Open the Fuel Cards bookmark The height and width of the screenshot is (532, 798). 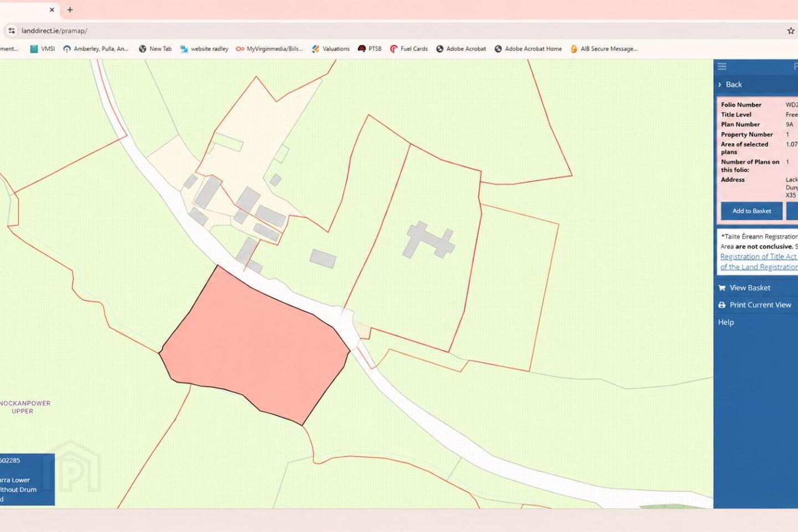(409, 49)
